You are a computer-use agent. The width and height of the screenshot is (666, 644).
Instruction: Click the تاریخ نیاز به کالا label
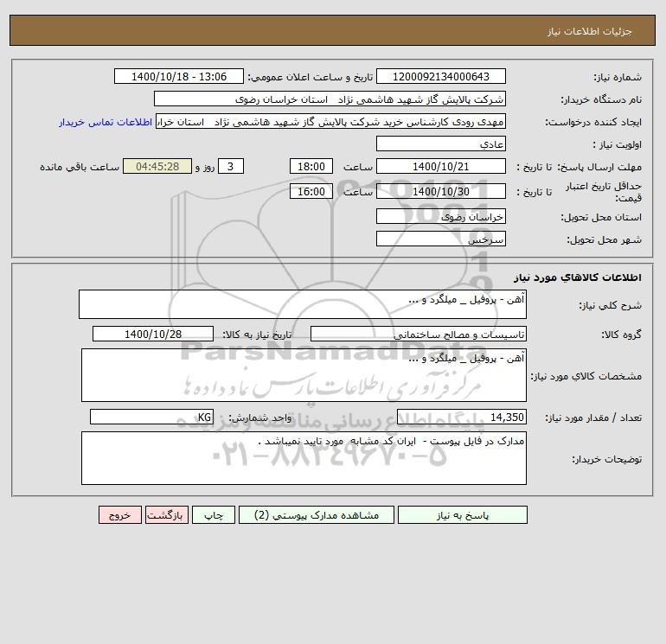click(257, 335)
